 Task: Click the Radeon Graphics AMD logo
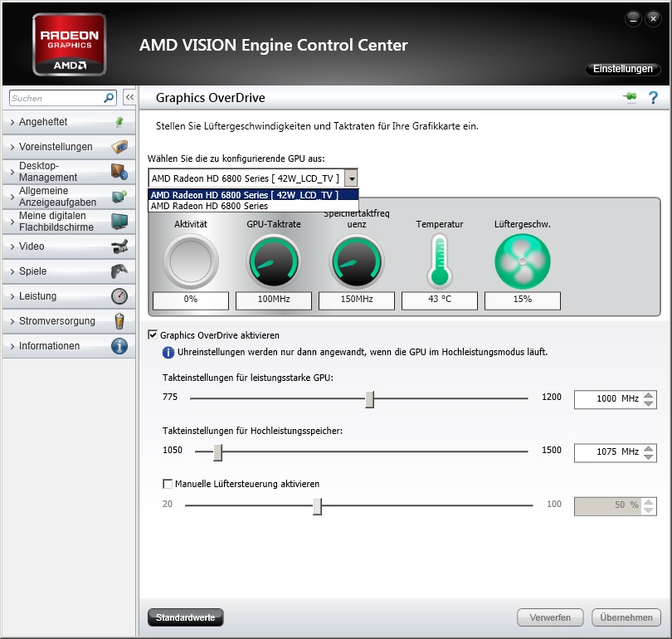pos(69,45)
